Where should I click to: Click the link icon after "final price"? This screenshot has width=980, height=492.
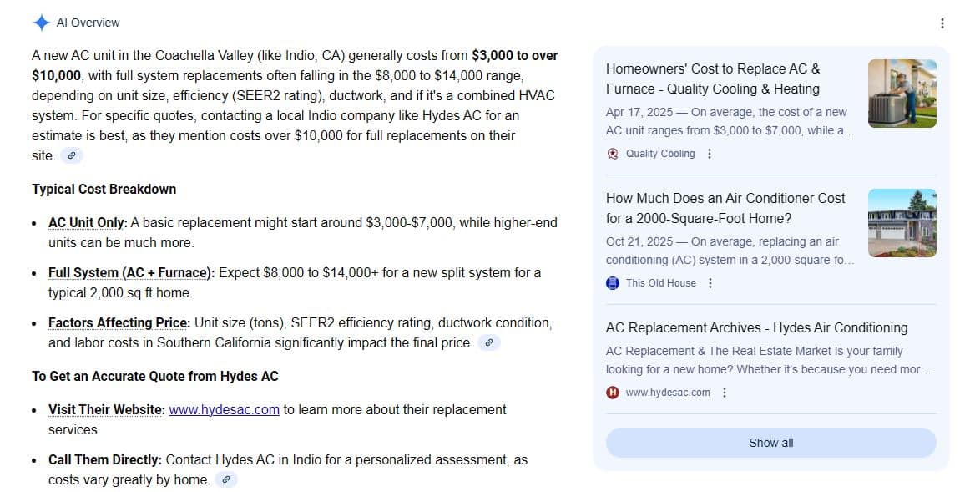click(x=489, y=342)
